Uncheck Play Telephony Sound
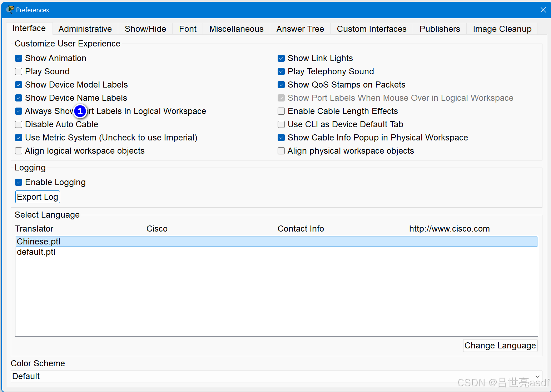Screen dimensions: 551x392 pyautogui.click(x=281, y=71)
